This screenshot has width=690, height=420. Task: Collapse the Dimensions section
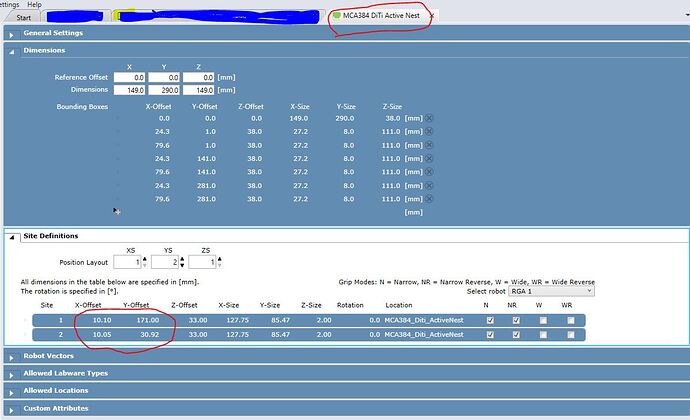[x=11, y=52]
